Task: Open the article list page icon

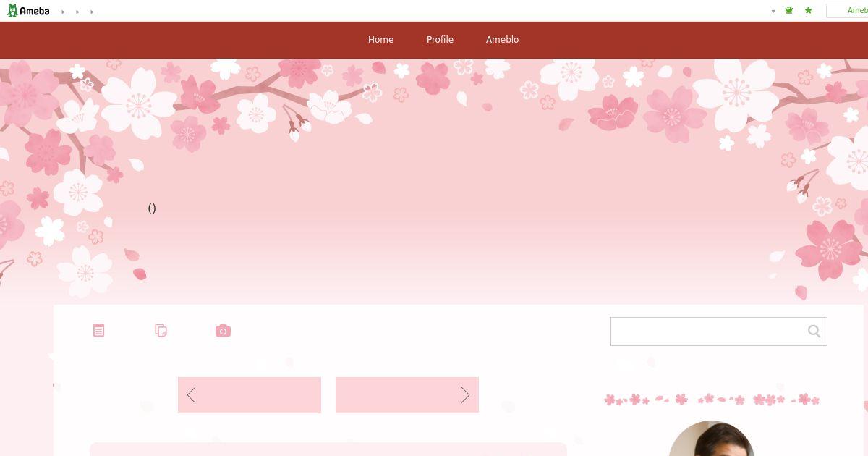Action: (99, 331)
